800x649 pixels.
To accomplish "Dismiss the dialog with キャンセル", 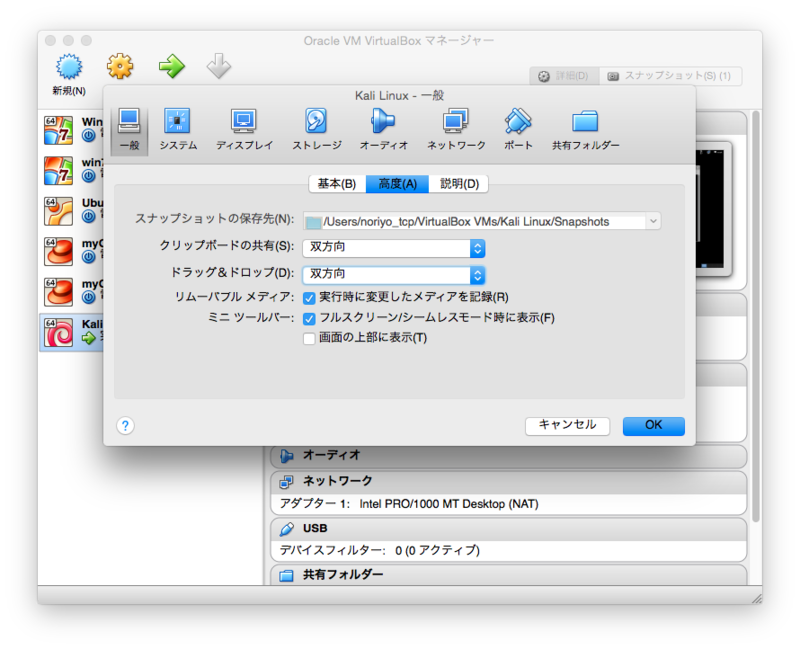I will click(x=568, y=425).
